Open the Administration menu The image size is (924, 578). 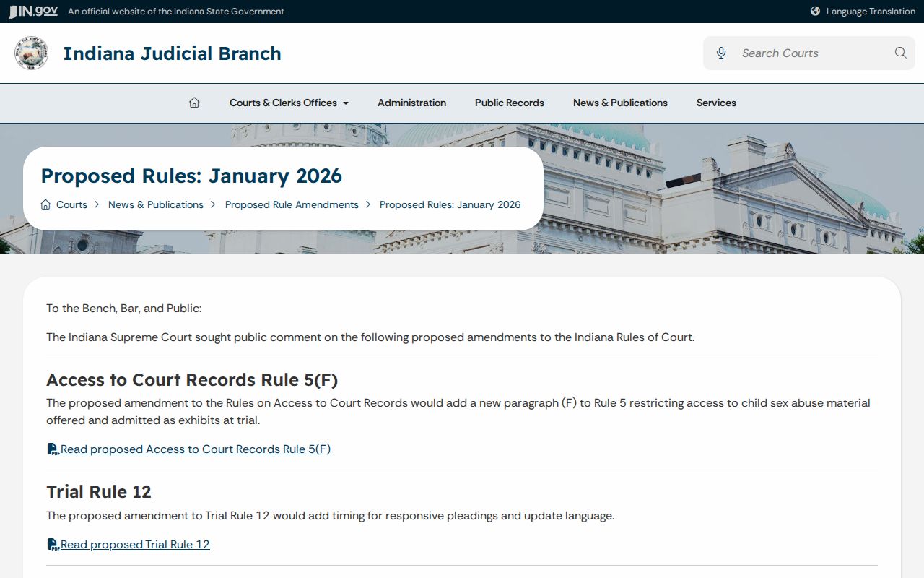tap(411, 103)
